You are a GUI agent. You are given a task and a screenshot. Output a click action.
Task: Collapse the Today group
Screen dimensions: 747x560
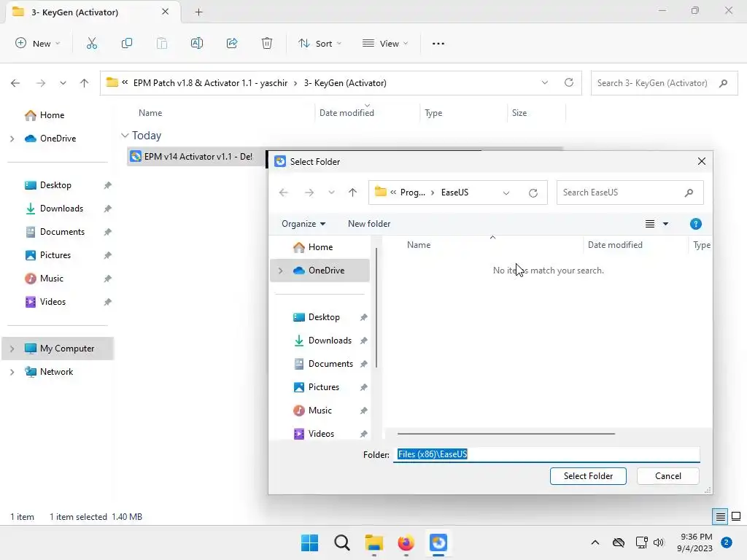click(x=125, y=136)
